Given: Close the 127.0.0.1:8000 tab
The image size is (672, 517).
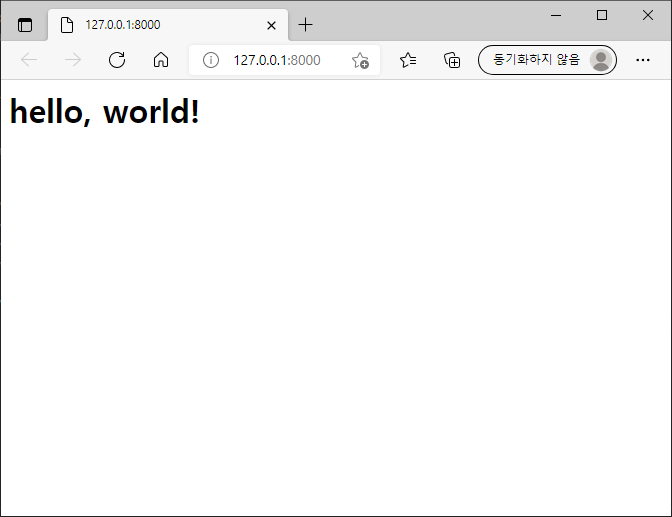Looking at the screenshot, I should click(271, 26).
